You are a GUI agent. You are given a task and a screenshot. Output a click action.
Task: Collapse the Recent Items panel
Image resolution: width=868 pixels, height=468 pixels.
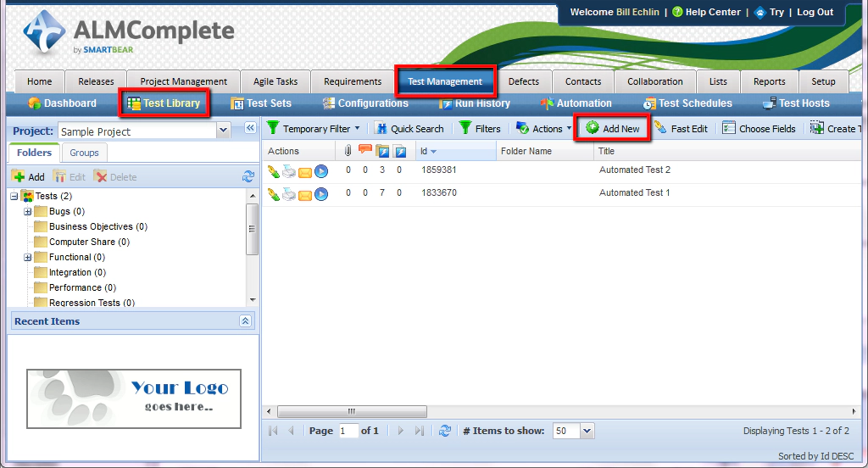pyautogui.click(x=246, y=320)
